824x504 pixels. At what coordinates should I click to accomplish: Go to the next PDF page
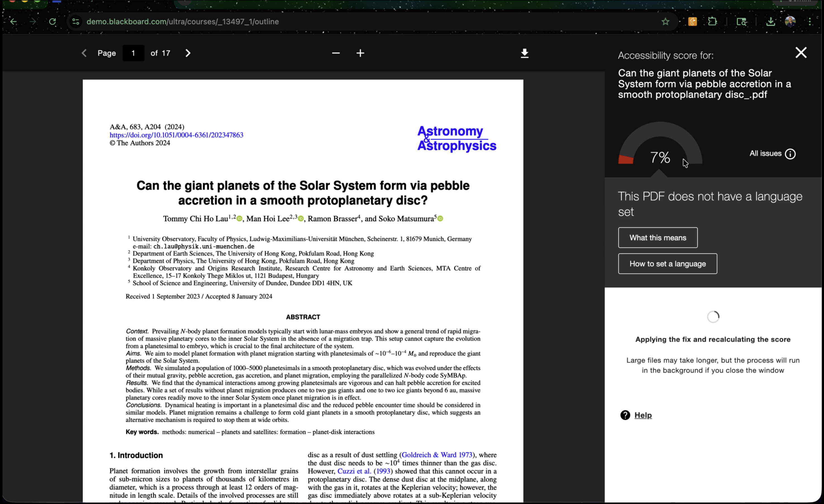(x=188, y=53)
